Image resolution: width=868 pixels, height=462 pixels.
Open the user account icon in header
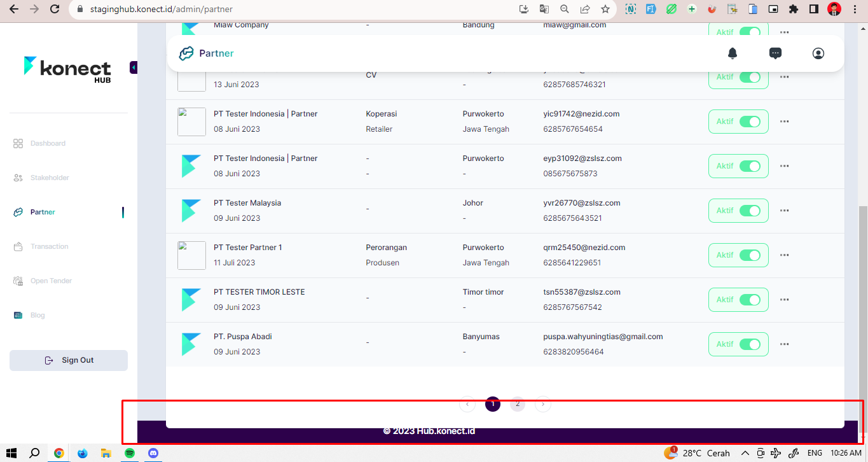point(818,53)
